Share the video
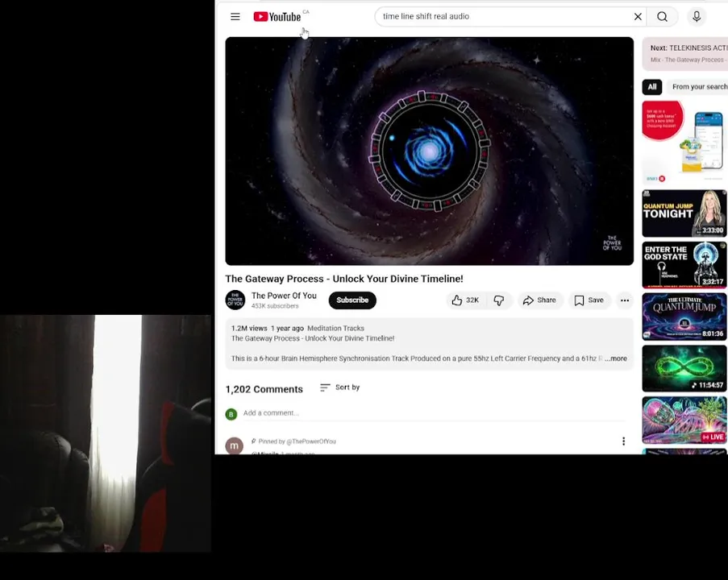728x580 pixels. tap(539, 300)
